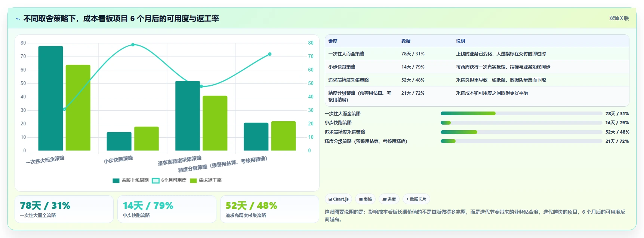Click the progress bar for 一次性大而全策略
644x238 pixels.
[521, 113]
